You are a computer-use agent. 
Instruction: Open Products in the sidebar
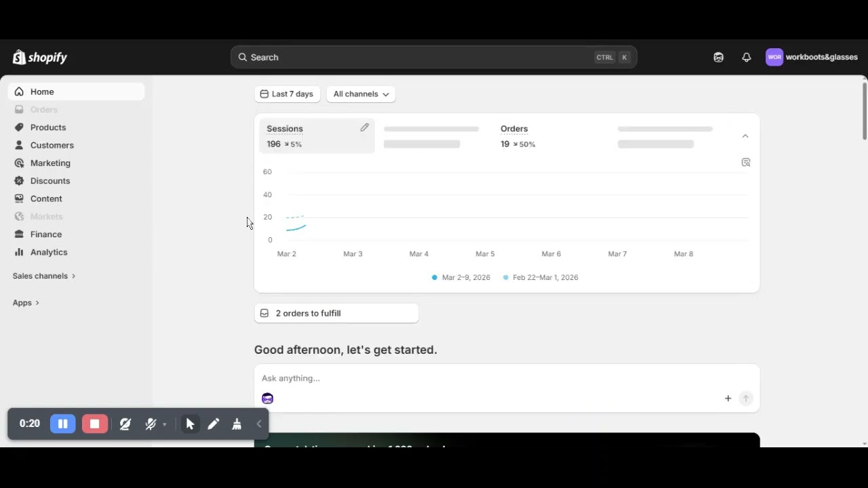tap(76, 127)
